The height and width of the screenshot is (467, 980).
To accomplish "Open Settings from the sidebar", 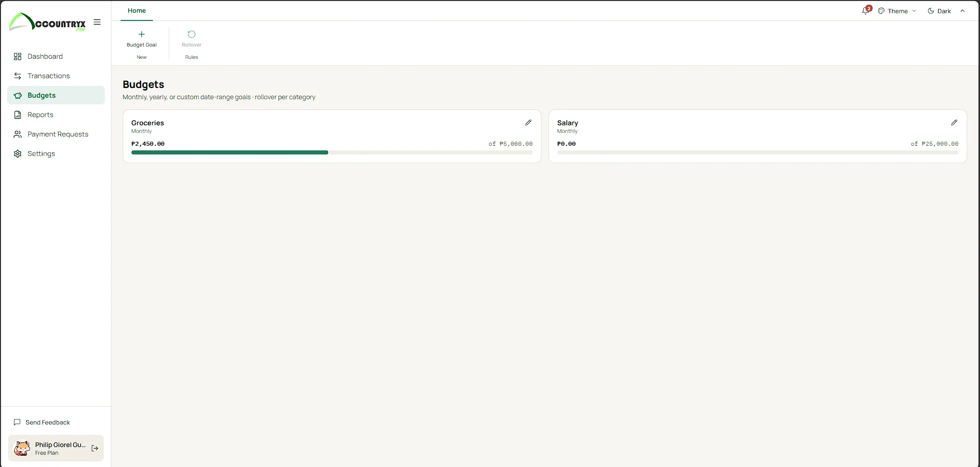I will 56,153.
